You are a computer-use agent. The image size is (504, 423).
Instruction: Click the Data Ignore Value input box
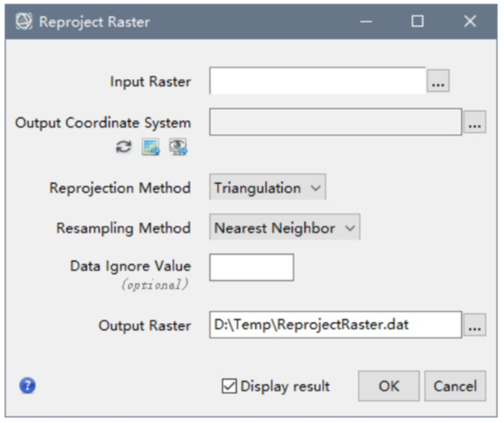(252, 267)
